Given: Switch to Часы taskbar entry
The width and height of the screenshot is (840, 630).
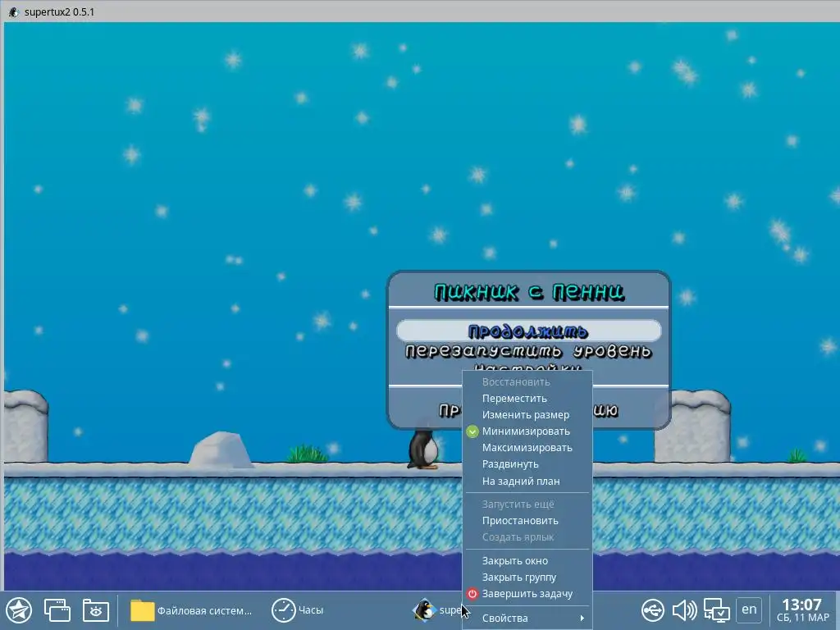Looking at the screenshot, I should pos(298,610).
